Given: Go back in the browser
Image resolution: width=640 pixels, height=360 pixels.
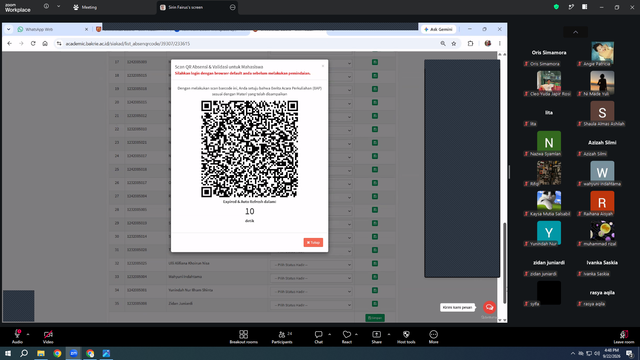Looking at the screenshot, I should coord(10,44).
